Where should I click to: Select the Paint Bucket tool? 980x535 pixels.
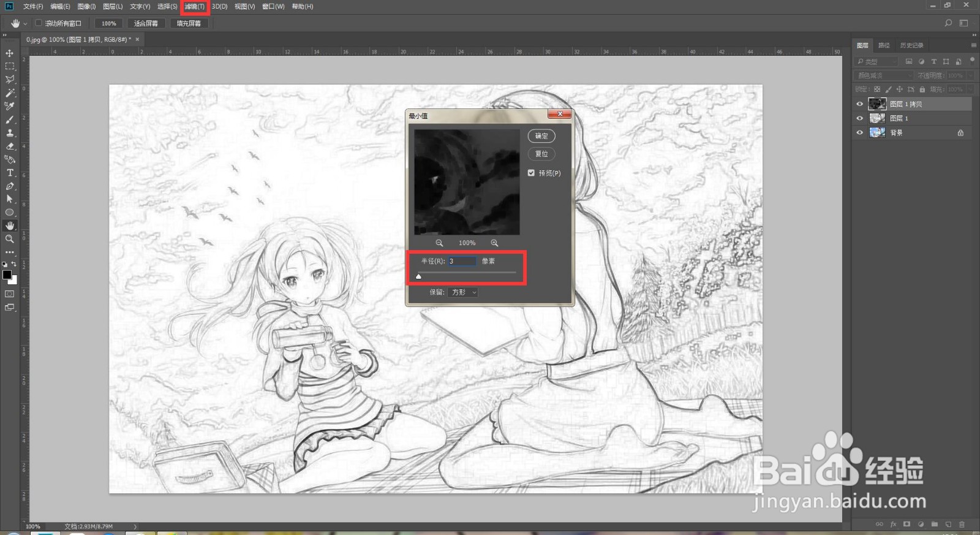(10, 159)
